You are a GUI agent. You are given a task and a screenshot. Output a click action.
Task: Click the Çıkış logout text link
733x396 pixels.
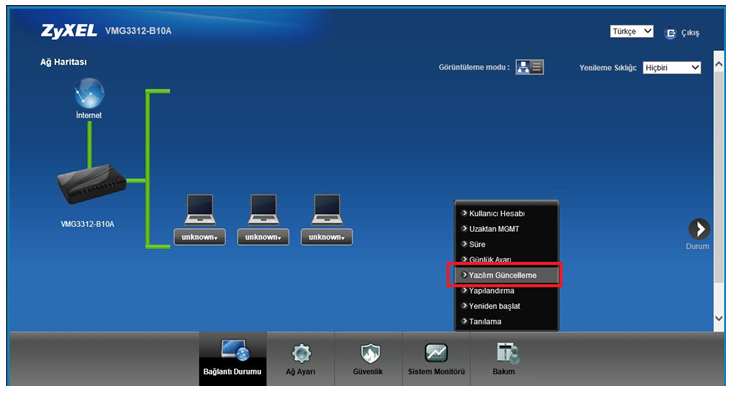(690, 33)
